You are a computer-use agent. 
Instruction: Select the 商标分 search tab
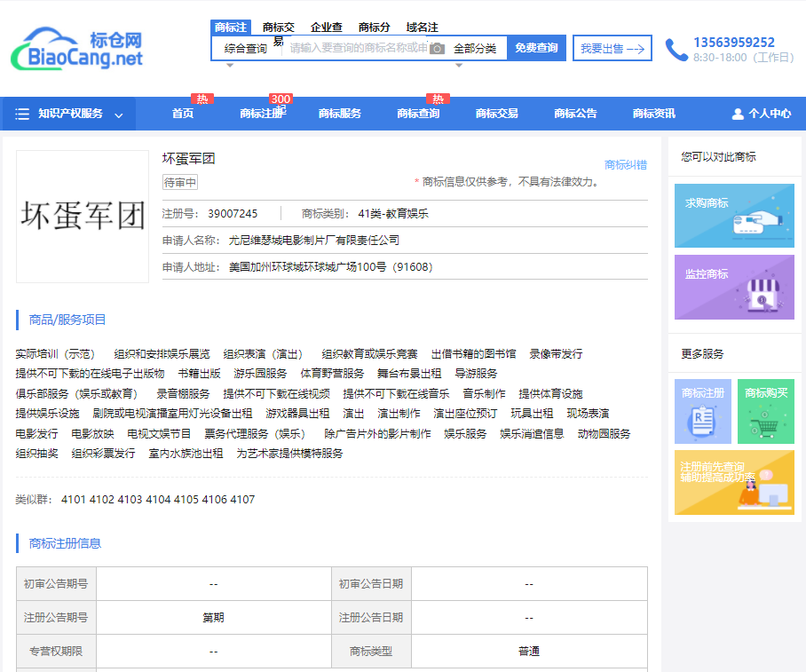(375, 28)
